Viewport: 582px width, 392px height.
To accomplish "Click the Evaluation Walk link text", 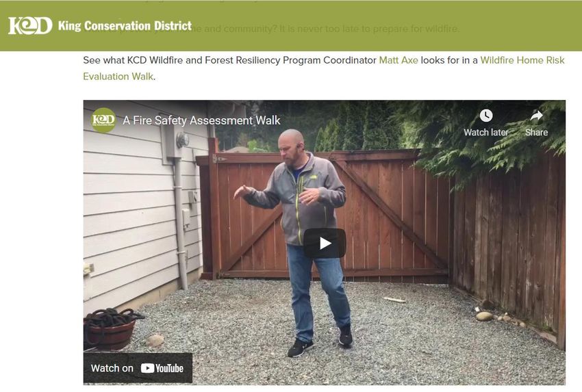I will click(118, 77).
